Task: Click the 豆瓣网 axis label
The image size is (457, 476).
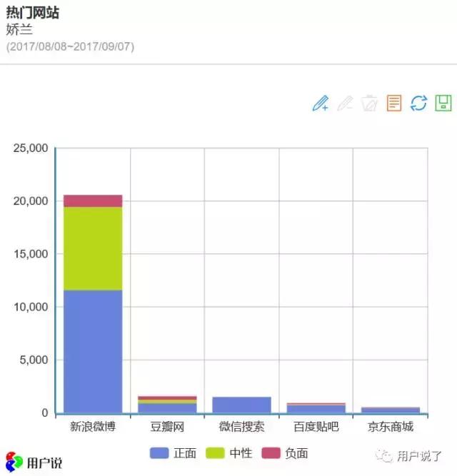Action: click(x=167, y=427)
